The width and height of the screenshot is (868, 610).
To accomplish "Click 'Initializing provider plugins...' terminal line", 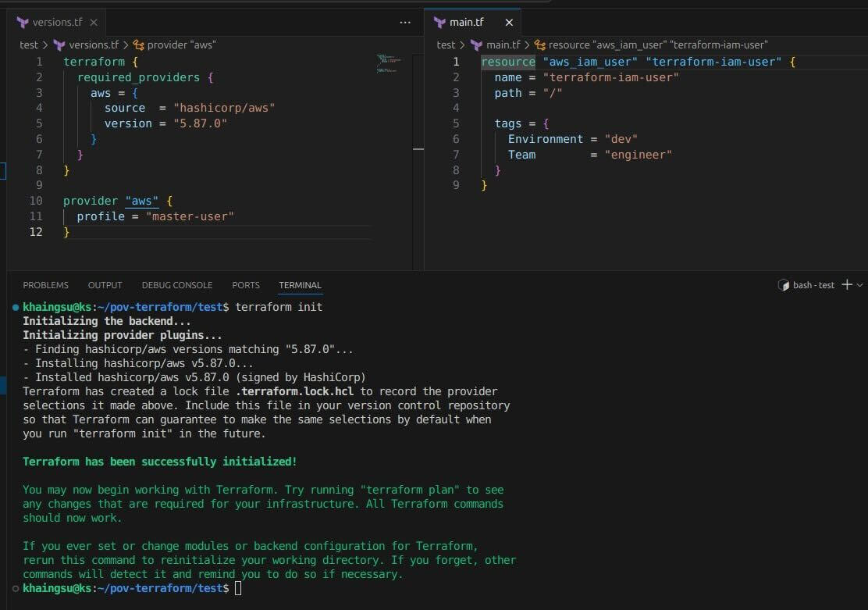I will [x=123, y=334].
